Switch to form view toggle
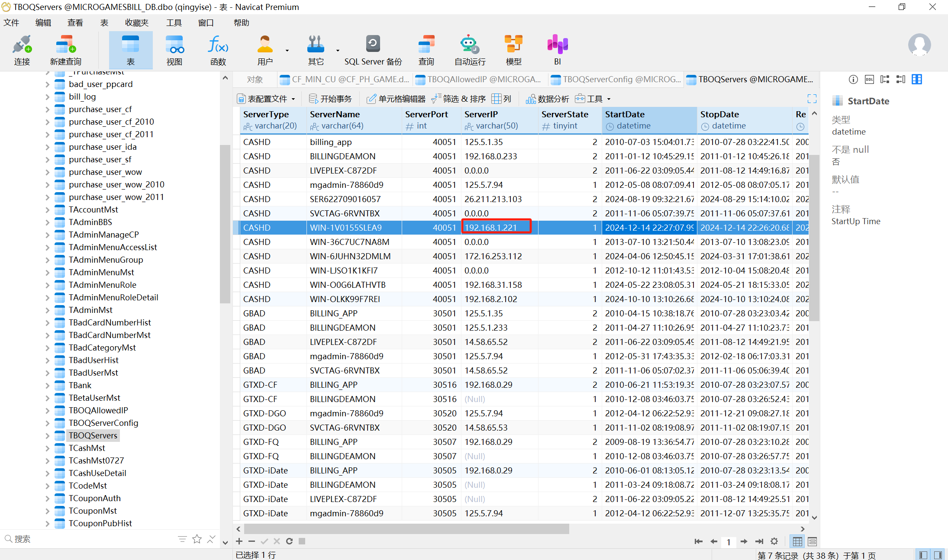 [812, 541]
